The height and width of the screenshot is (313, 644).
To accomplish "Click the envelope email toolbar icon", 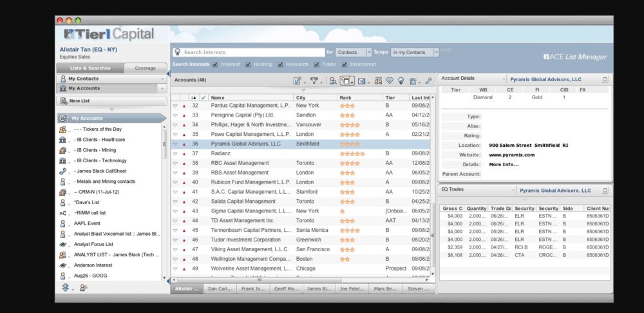I will coord(361,81).
